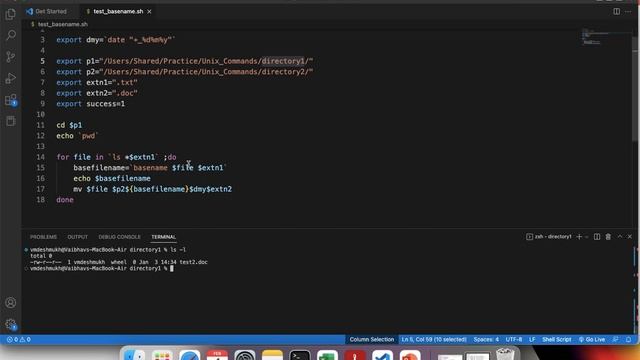The image size is (640, 360).
Task: Change language mode Shell Script
Action: coord(556,340)
